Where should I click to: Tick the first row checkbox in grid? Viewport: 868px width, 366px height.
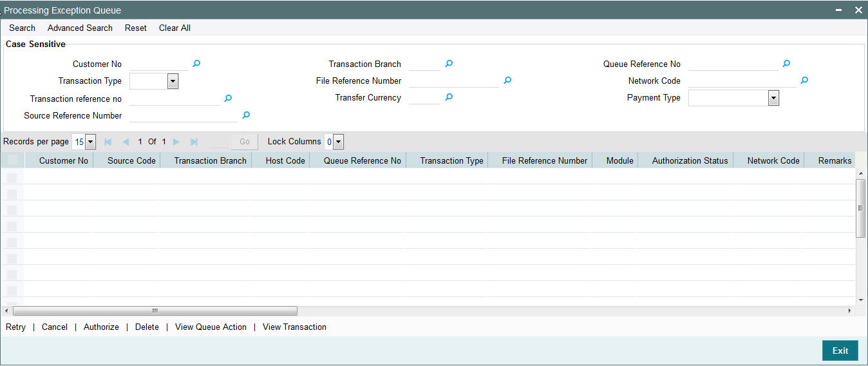pos(12,178)
